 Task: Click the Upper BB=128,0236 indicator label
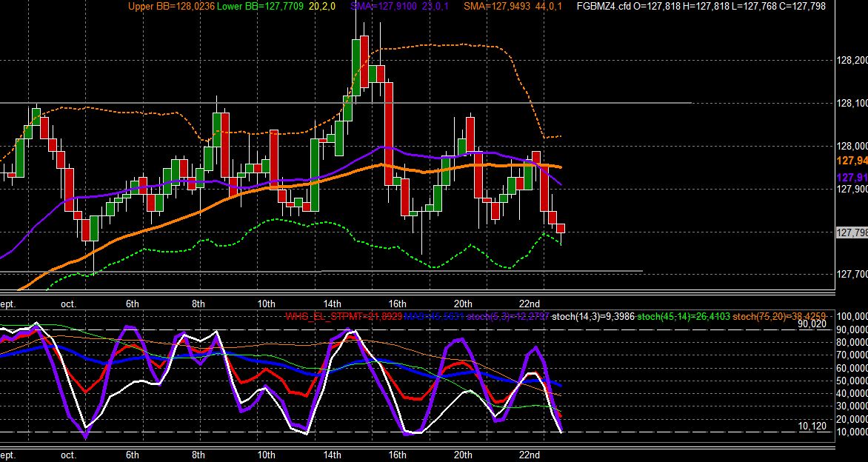(171, 7)
